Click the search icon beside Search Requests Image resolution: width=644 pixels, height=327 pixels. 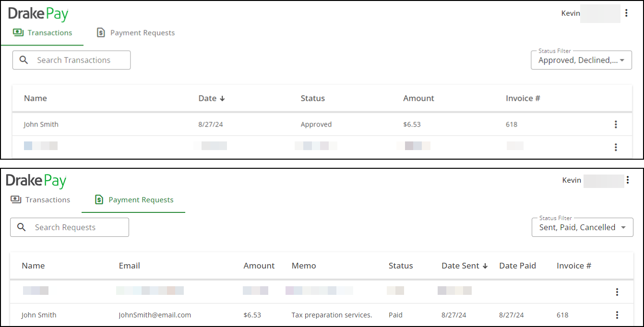point(22,227)
